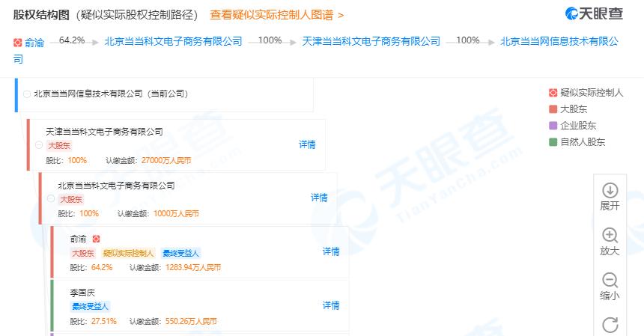Click the 27.51% share ratio value
This screenshot has width=644, height=336.
(x=104, y=321)
